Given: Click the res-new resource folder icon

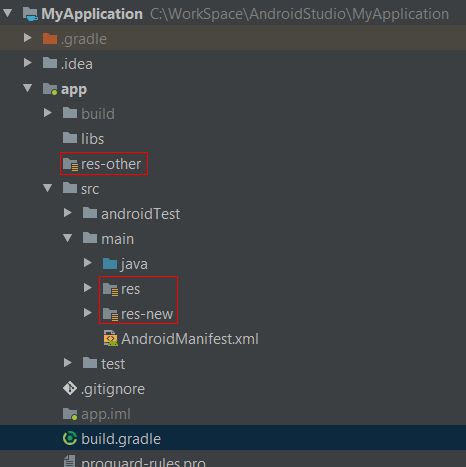Looking at the screenshot, I should [110, 314].
